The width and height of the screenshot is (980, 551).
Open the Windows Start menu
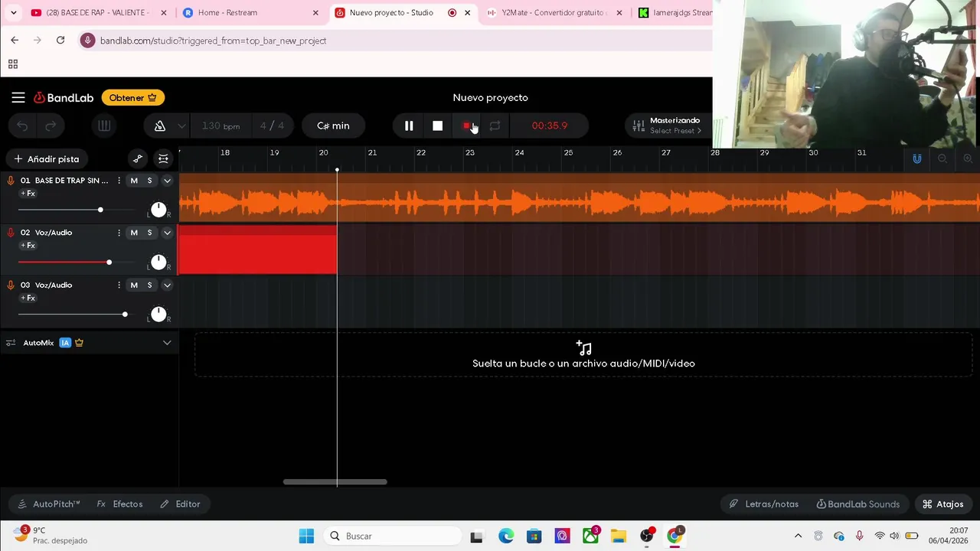click(306, 536)
